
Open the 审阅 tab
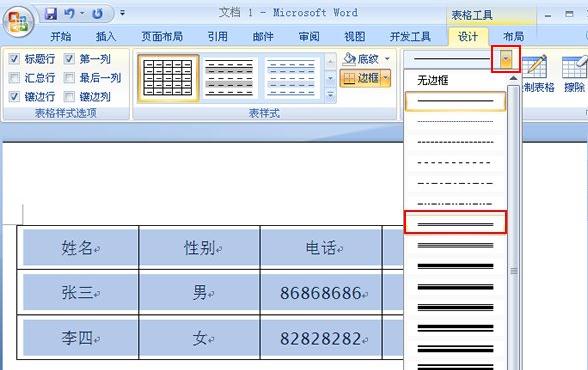coord(309,36)
